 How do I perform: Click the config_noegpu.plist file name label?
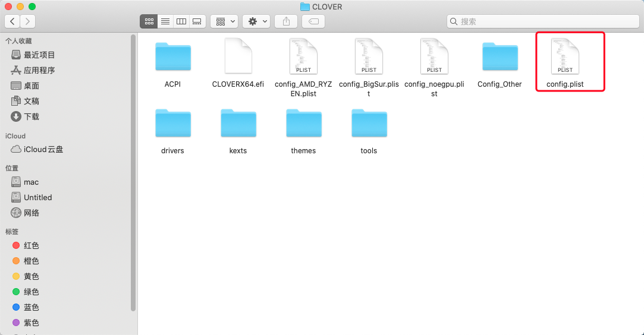click(x=434, y=89)
